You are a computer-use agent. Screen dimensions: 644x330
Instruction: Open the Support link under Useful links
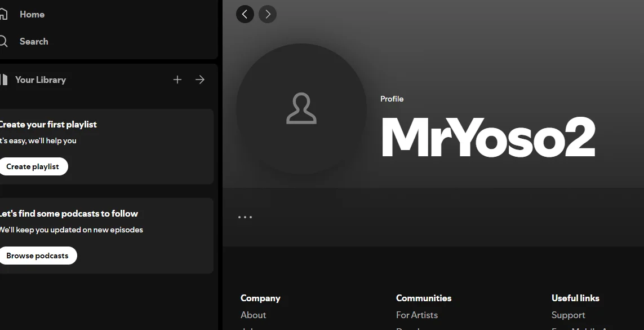(569, 315)
